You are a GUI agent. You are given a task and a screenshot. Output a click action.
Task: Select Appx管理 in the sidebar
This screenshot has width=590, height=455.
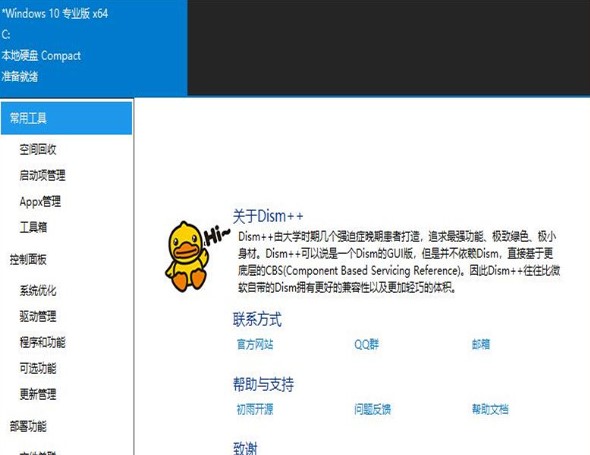tap(40, 201)
